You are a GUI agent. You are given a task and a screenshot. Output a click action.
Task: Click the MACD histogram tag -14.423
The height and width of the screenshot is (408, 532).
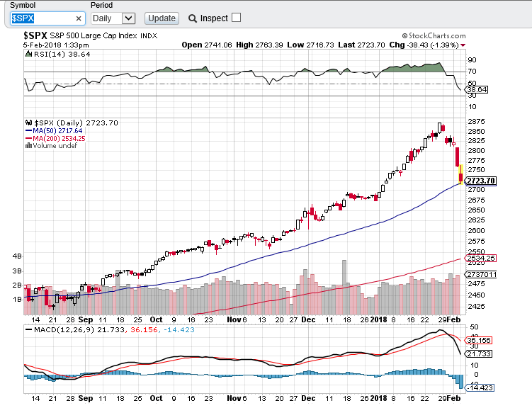pyautogui.click(x=480, y=387)
